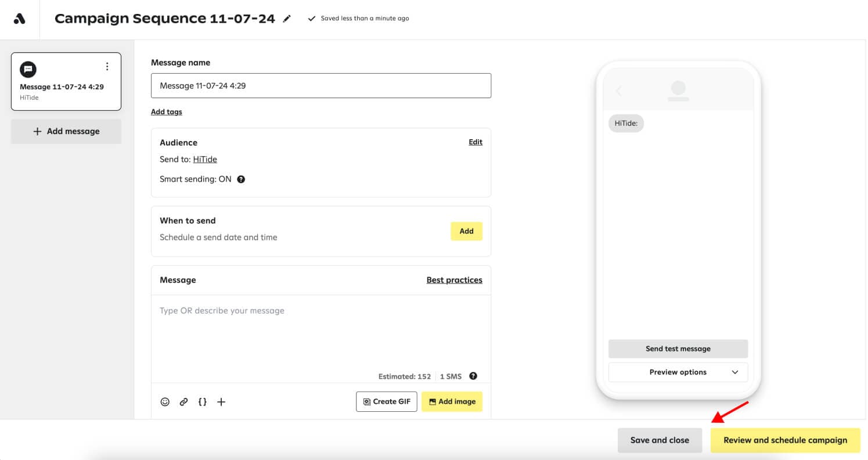The width and height of the screenshot is (868, 460).
Task: Open the HiTide audience link
Action: pos(205,159)
